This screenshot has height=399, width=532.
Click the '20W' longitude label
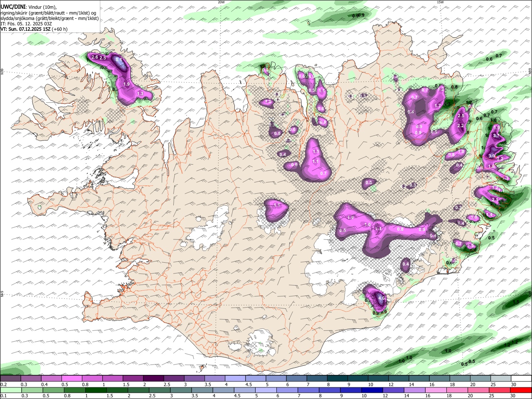[x=221, y=2]
